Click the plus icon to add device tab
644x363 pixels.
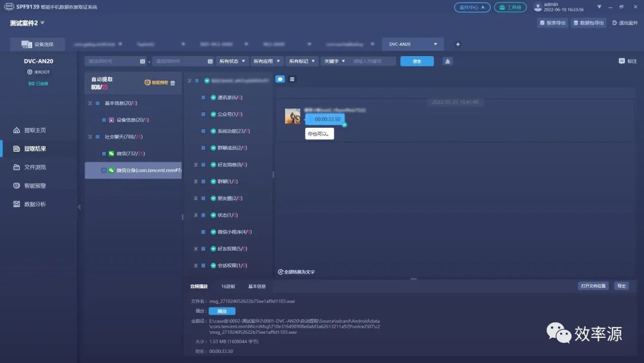click(x=458, y=44)
